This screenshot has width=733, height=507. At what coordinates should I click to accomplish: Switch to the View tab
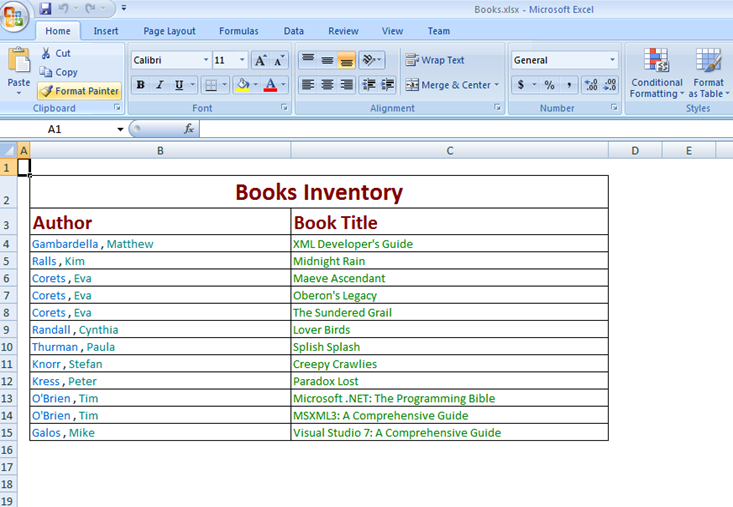click(x=392, y=31)
